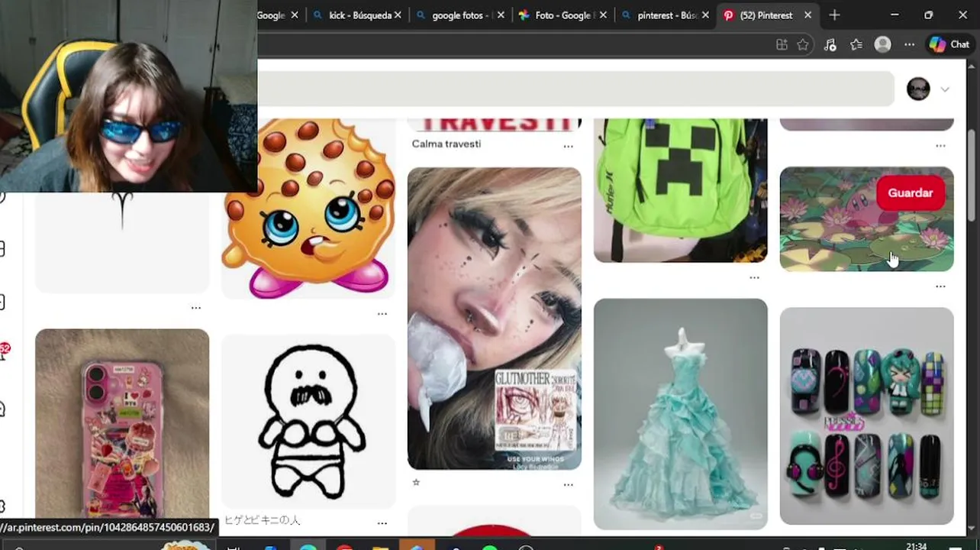Click the ヒゲとビキニの人 pin title

click(x=262, y=520)
